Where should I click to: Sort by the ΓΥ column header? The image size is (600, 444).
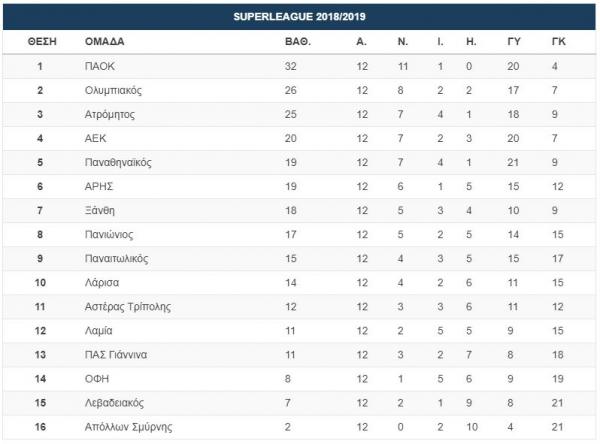(x=513, y=42)
